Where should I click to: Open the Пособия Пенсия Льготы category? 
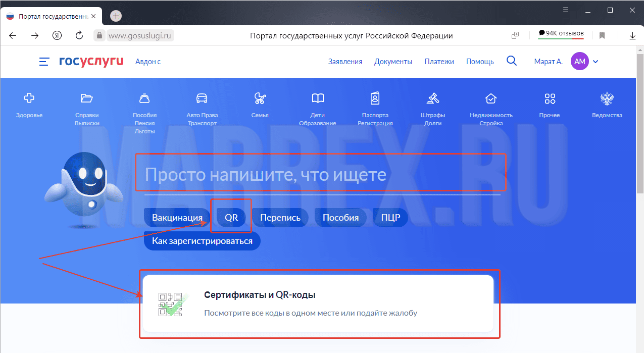pos(144,113)
